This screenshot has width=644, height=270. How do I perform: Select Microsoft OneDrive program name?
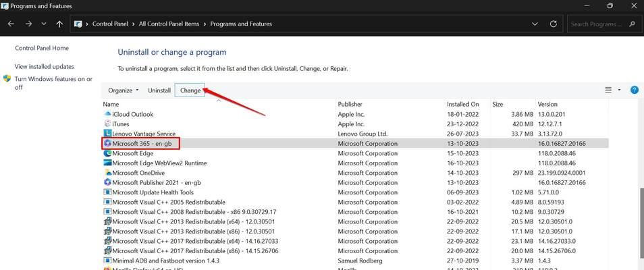138,173
